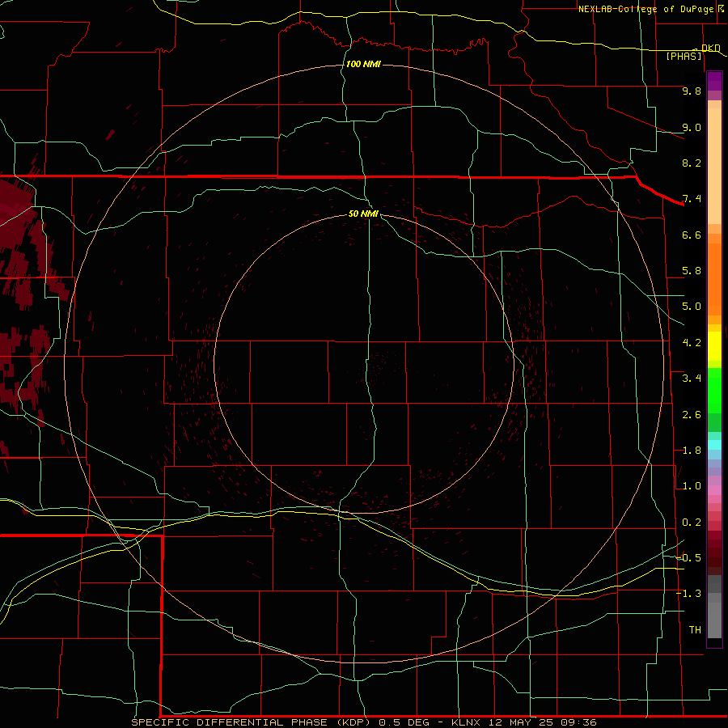Select the 50 NMI range ring label
This screenshot has width=728, height=728.
click(363, 214)
